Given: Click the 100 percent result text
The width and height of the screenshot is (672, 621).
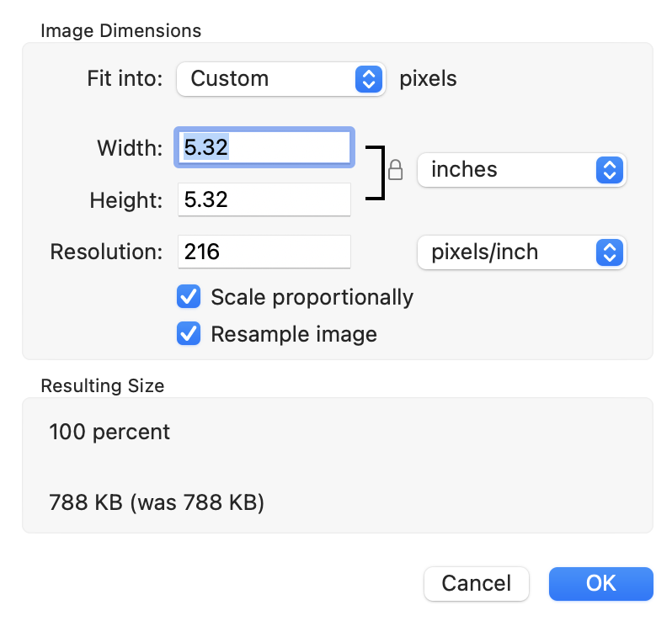Looking at the screenshot, I should [x=109, y=433].
